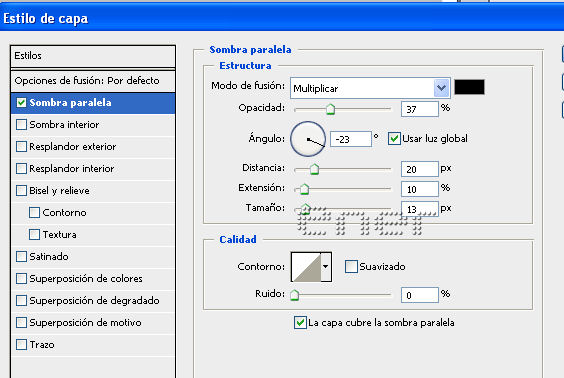Click the Distancia value field
This screenshot has height=378, width=564.
click(420, 169)
